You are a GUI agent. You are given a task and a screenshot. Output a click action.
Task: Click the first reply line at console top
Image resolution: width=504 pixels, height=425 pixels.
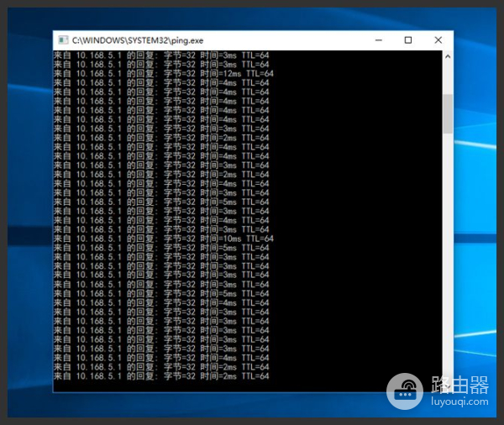161,55
